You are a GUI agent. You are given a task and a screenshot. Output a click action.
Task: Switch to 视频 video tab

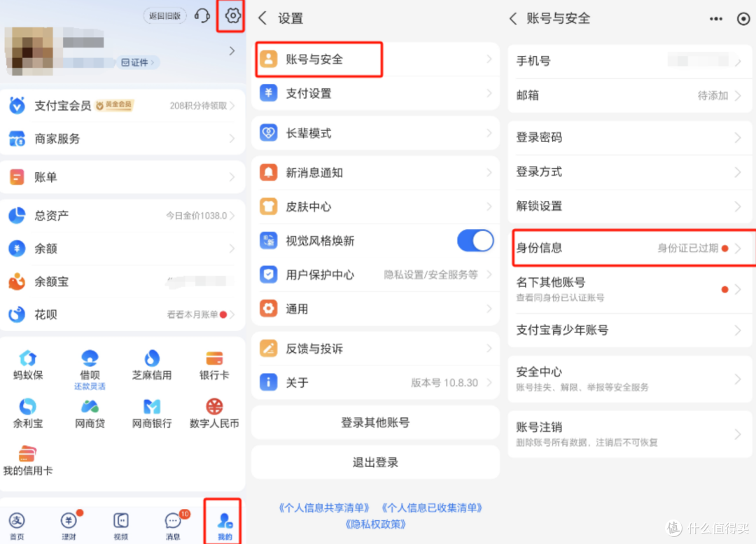(121, 525)
